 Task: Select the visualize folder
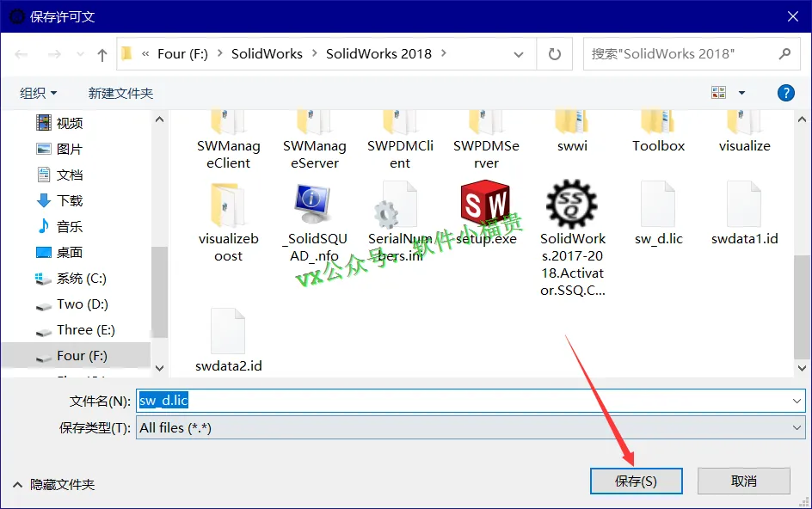[744, 132]
